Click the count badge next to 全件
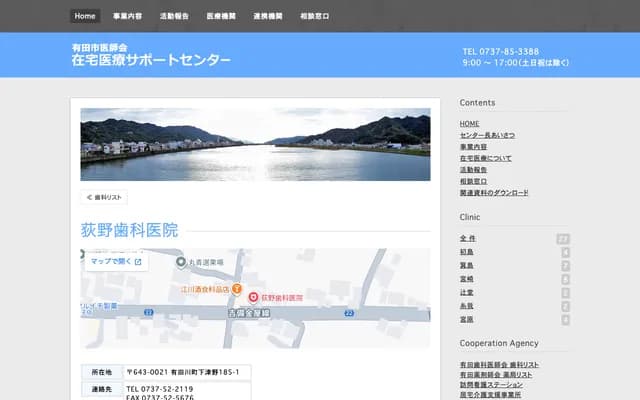 [563, 239]
